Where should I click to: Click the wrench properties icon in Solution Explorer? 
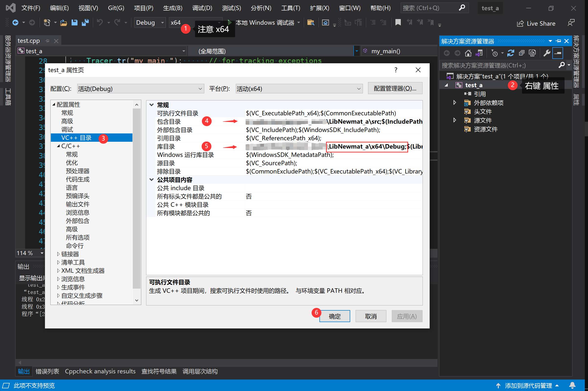click(547, 53)
